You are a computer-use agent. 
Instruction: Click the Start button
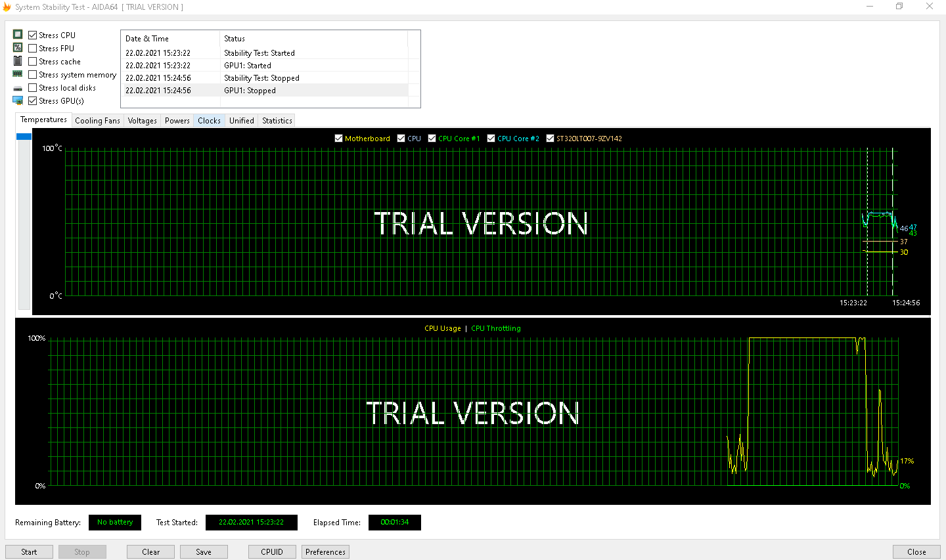click(29, 552)
